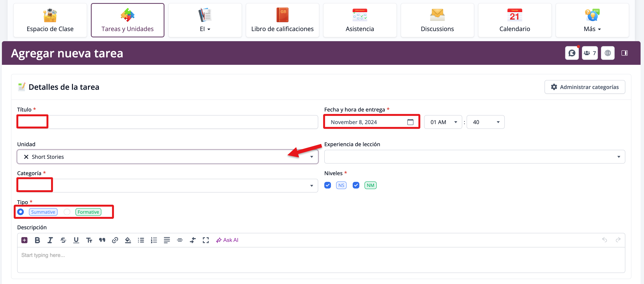Uncheck the NM level checkbox

click(356, 185)
